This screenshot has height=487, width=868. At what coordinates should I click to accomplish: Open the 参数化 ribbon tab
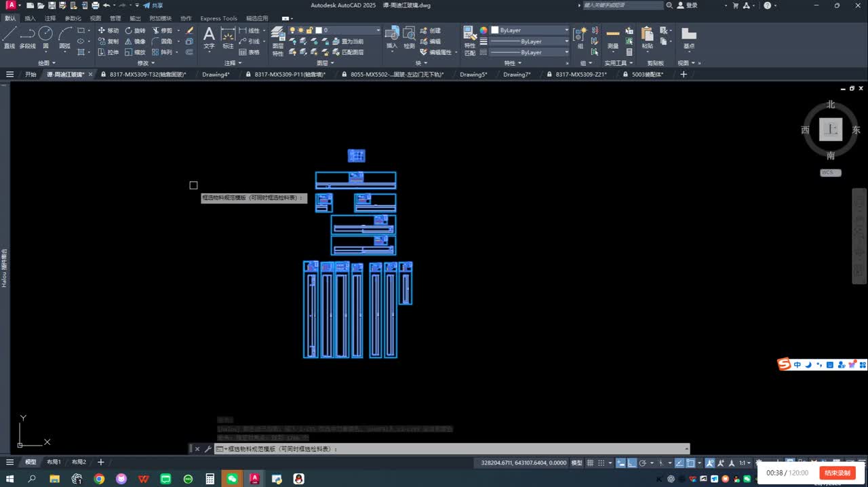pos(73,18)
